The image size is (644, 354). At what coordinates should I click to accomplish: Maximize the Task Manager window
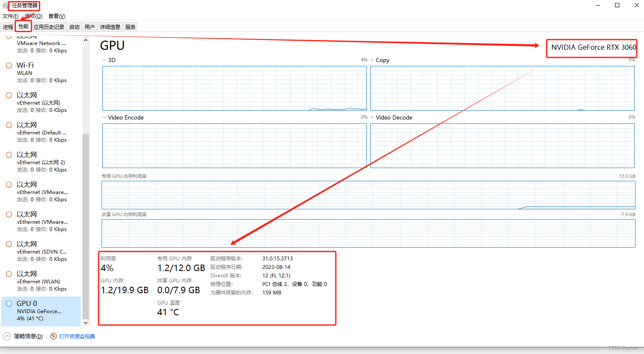617,6
